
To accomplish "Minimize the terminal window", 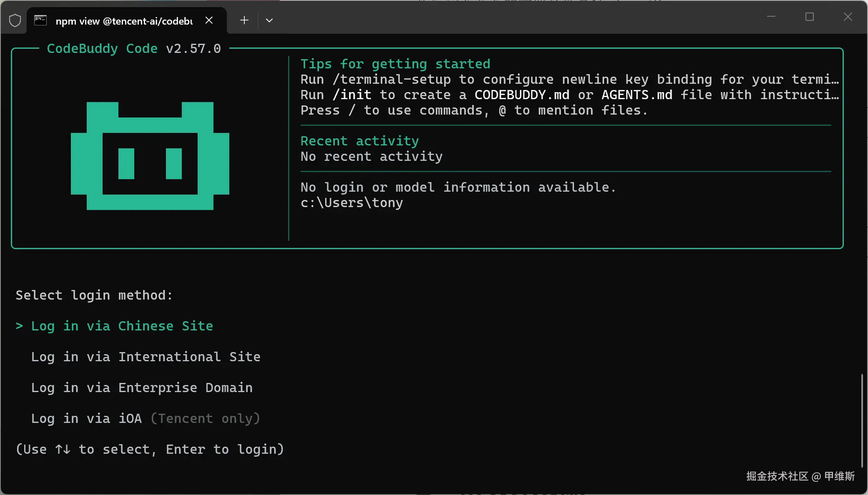I will [x=771, y=17].
